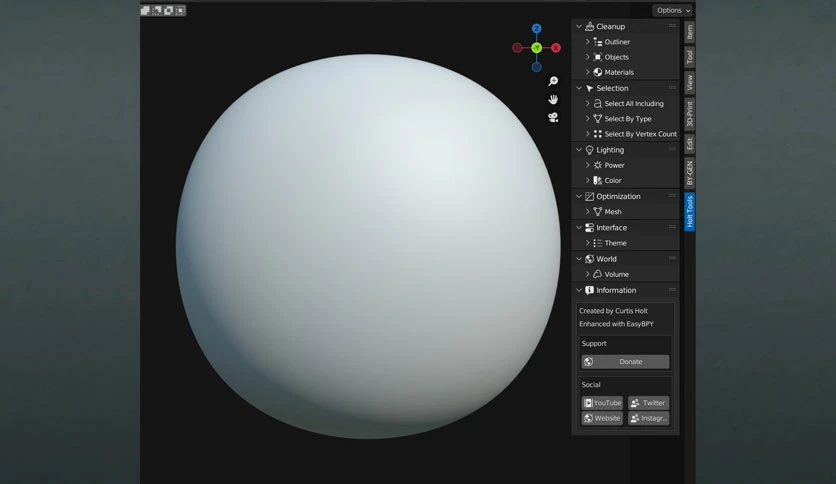The height and width of the screenshot is (484, 836).
Task: Click the dark red negative X gizmo dot
Action: [517, 48]
